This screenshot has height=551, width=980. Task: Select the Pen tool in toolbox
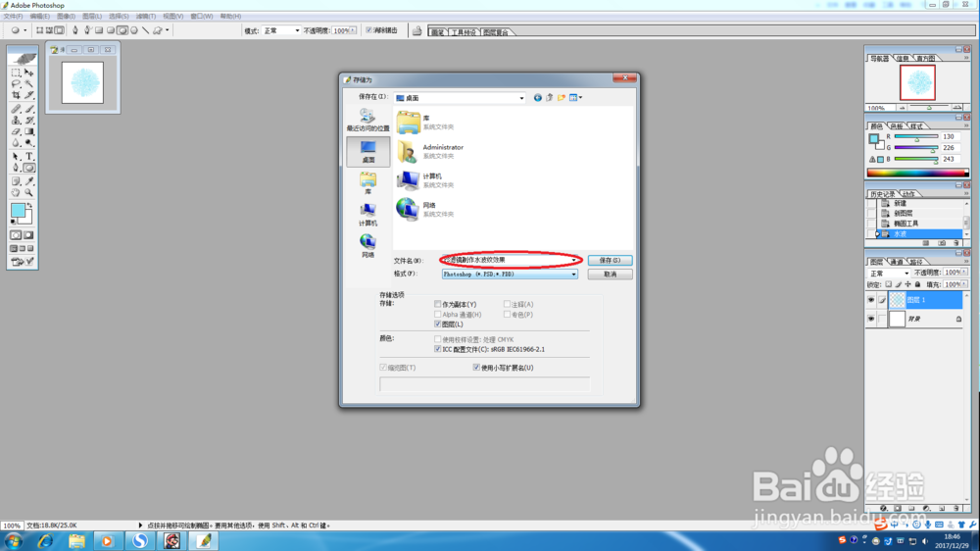pyautogui.click(x=17, y=168)
